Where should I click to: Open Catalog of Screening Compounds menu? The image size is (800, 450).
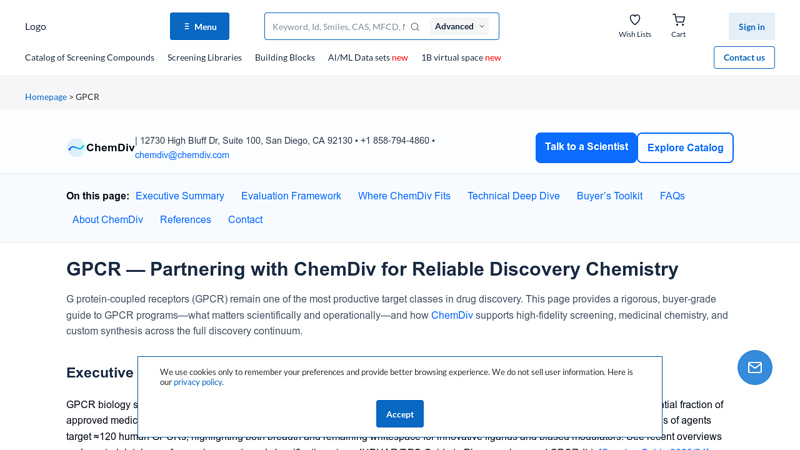(90, 58)
